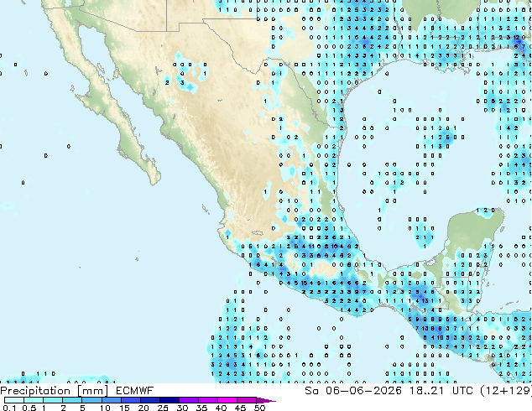Select the 45–50 mm legend color swatch
Screen dimensions: 532x411
(x=247, y=400)
